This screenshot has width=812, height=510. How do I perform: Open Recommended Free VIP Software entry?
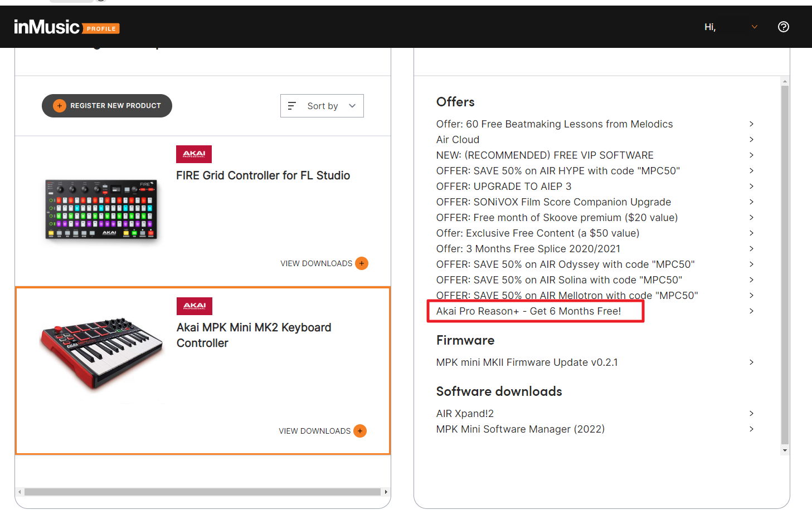click(545, 155)
